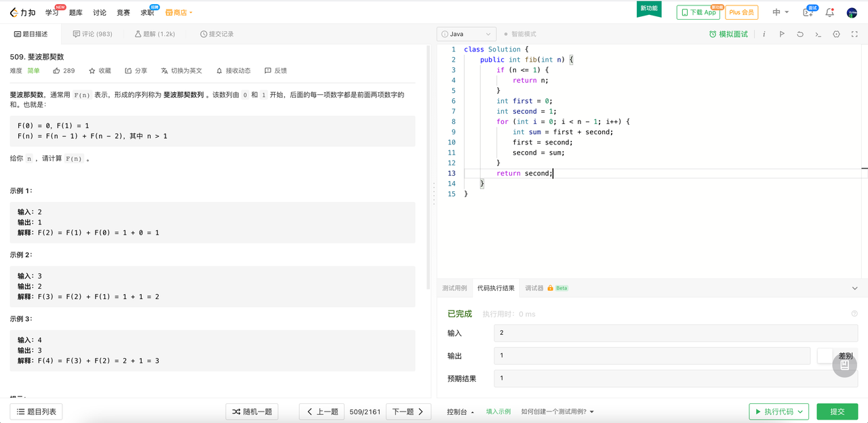Open editor settings hexagon icon
Screen dimensions: 868x423
click(836, 34)
